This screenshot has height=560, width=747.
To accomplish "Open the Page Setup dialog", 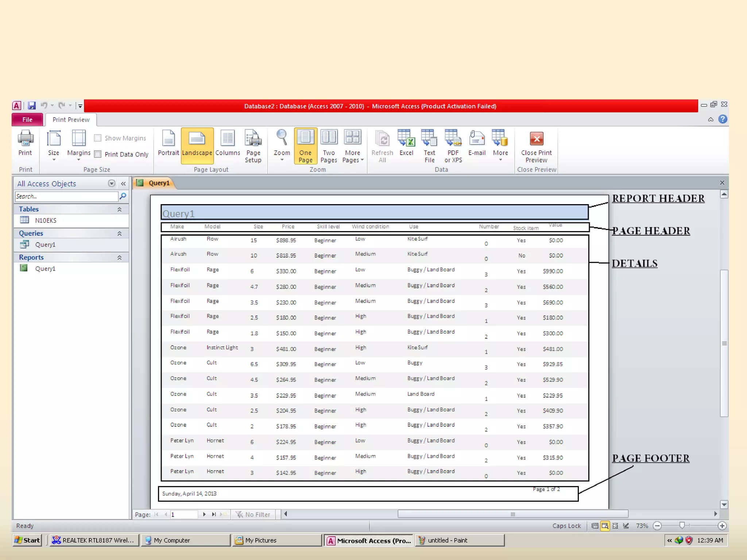I will [x=253, y=146].
